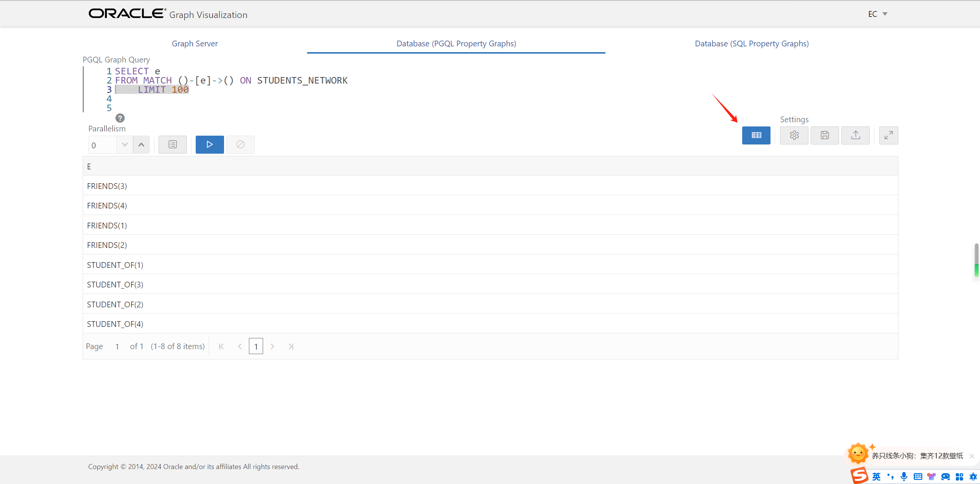Increase Parallelism with up chevron
The image size is (980, 484).
[141, 145]
